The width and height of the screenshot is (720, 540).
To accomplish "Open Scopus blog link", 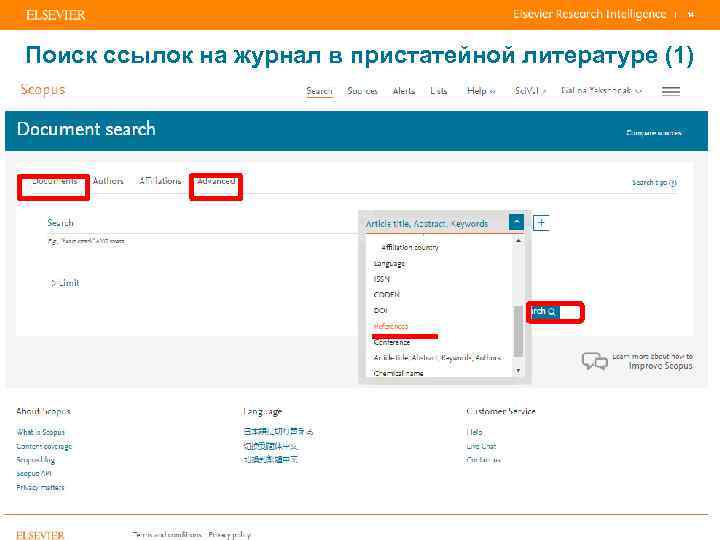I will [x=35, y=460].
